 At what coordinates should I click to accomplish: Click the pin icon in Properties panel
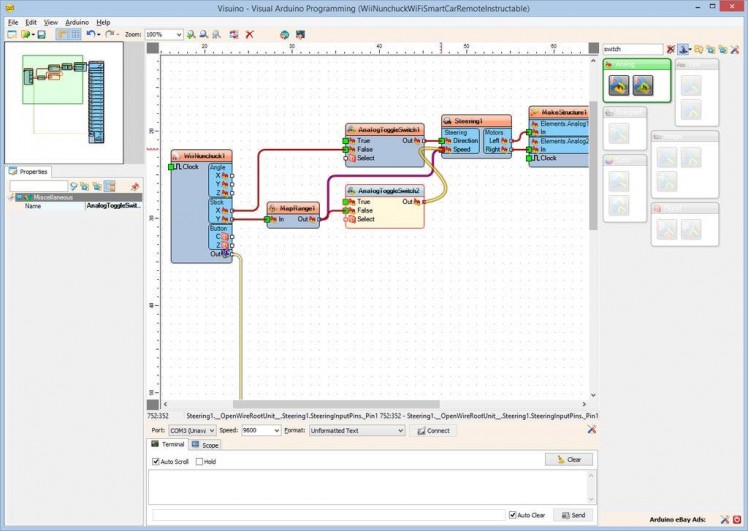click(x=135, y=186)
